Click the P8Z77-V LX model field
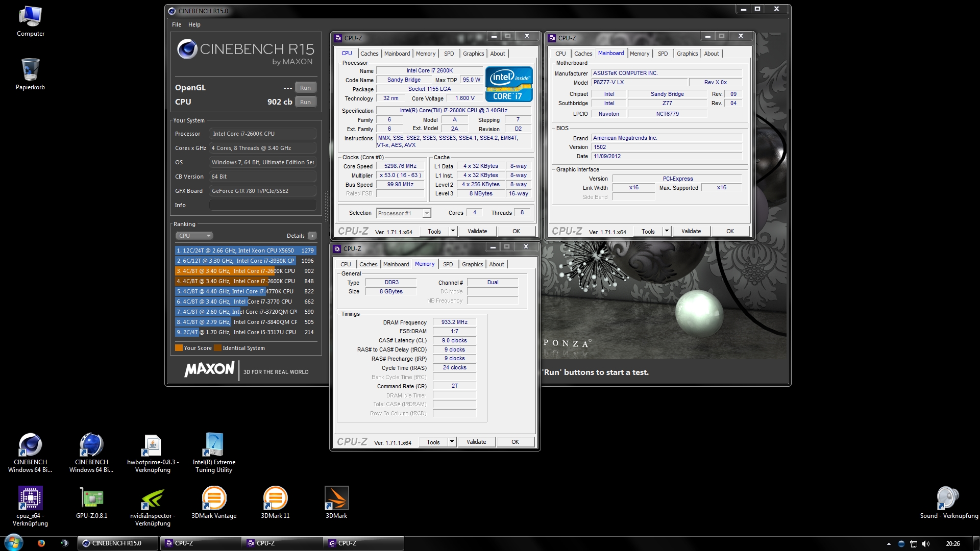The image size is (980, 551). (639, 82)
